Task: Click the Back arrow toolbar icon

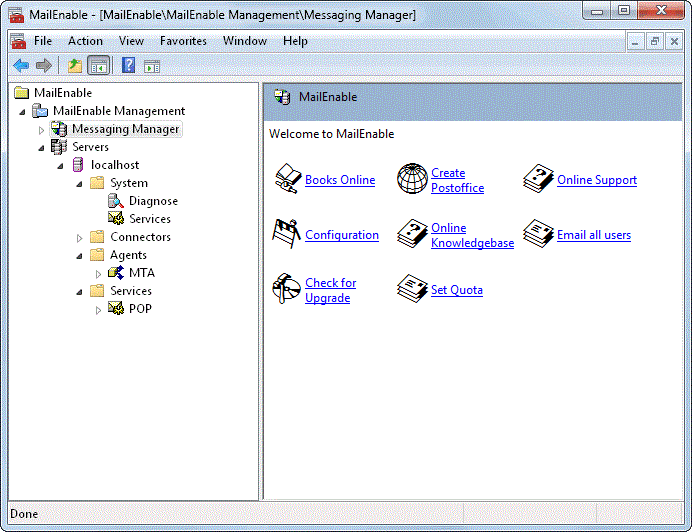Action: 21,66
